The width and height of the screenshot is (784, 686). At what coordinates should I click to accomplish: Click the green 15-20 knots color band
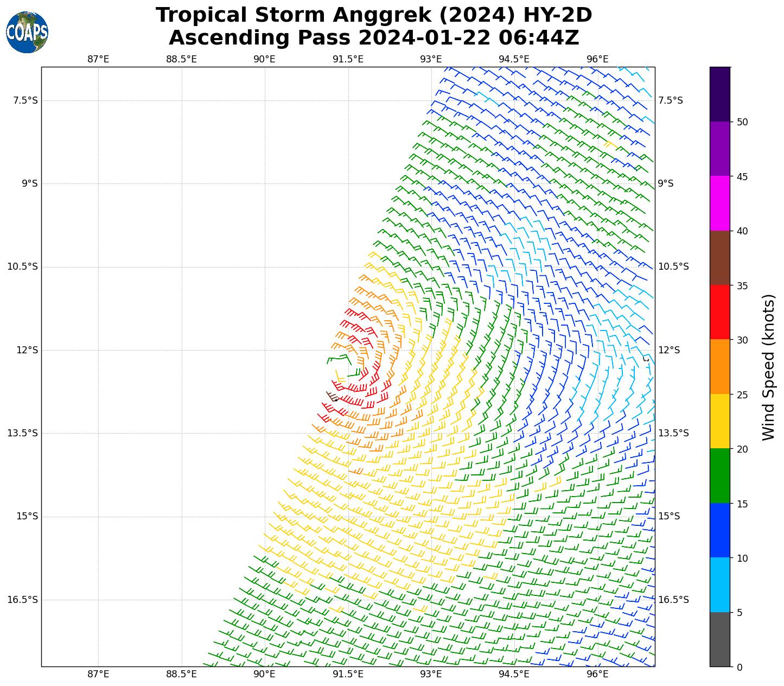(720, 476)
